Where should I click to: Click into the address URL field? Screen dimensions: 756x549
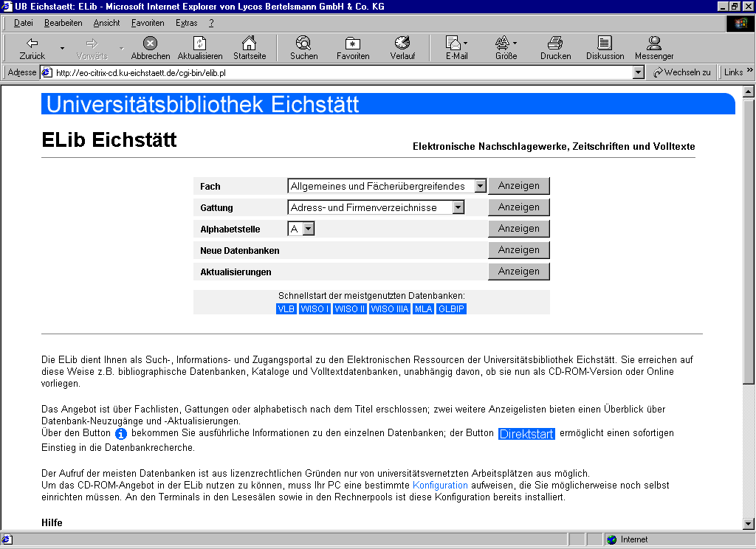pyautogui.click(x=343, y=73)
